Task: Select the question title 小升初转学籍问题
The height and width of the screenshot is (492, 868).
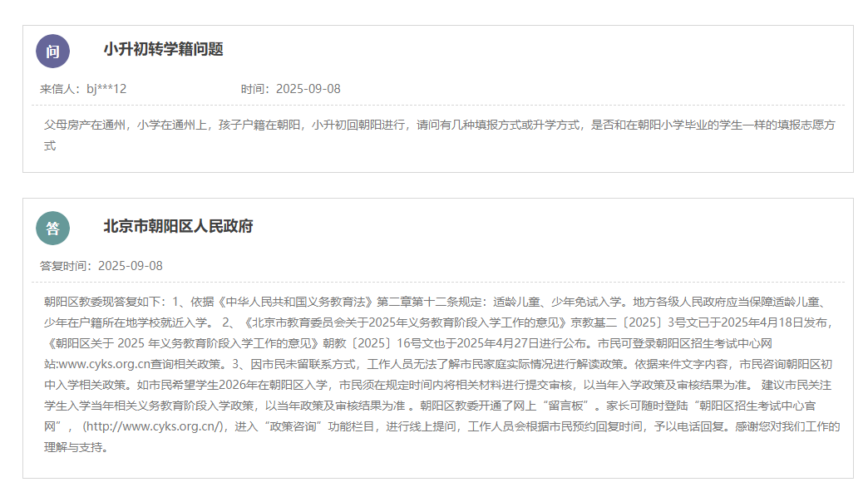Action: coord(163,50)
